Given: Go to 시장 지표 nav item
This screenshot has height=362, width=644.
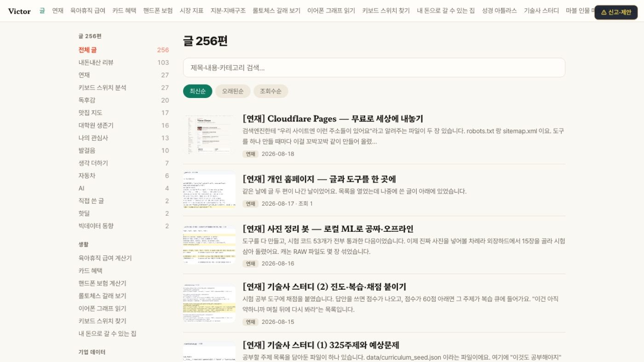Looking at the screenshot, I should [x=192, y=11].
